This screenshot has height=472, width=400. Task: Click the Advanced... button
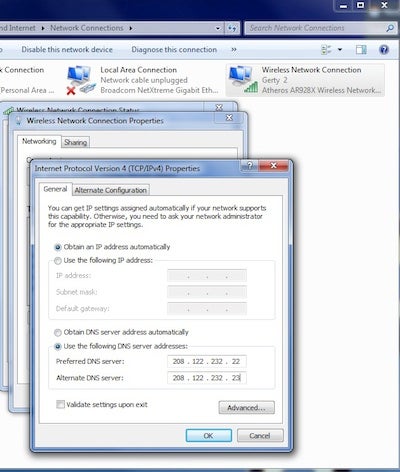(247, 408)
